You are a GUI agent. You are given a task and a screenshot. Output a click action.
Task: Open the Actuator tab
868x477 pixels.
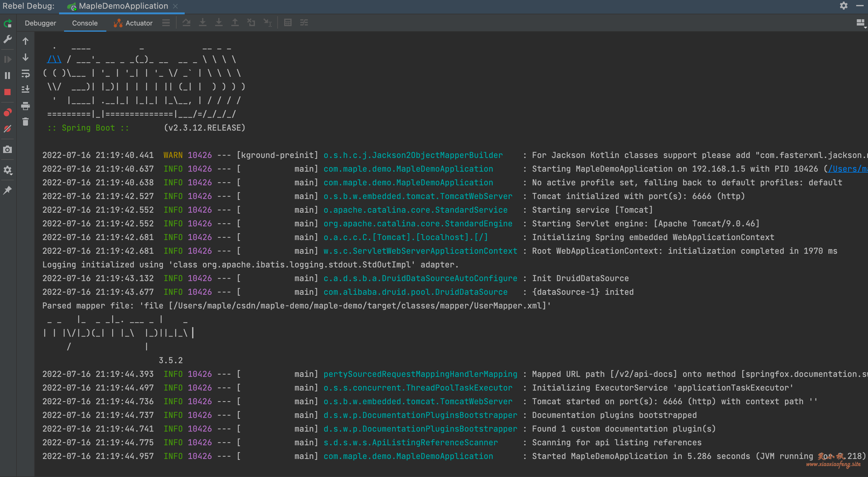pyautogui.click(x=133, y=23)
